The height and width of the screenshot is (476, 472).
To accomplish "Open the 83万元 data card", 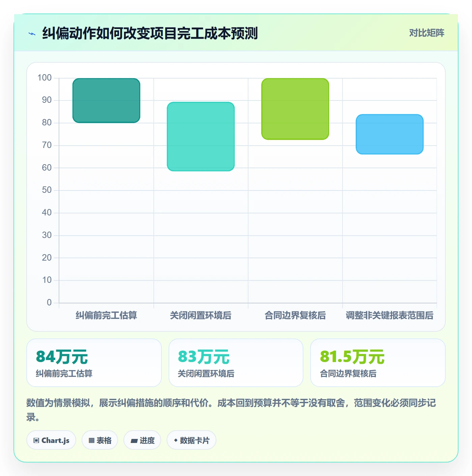I will coord(236,363).
